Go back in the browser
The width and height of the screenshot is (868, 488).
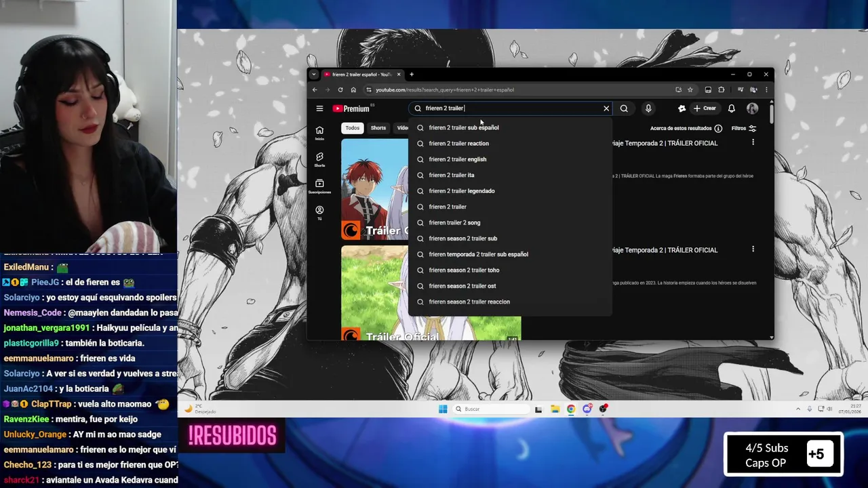click(315, 89)
